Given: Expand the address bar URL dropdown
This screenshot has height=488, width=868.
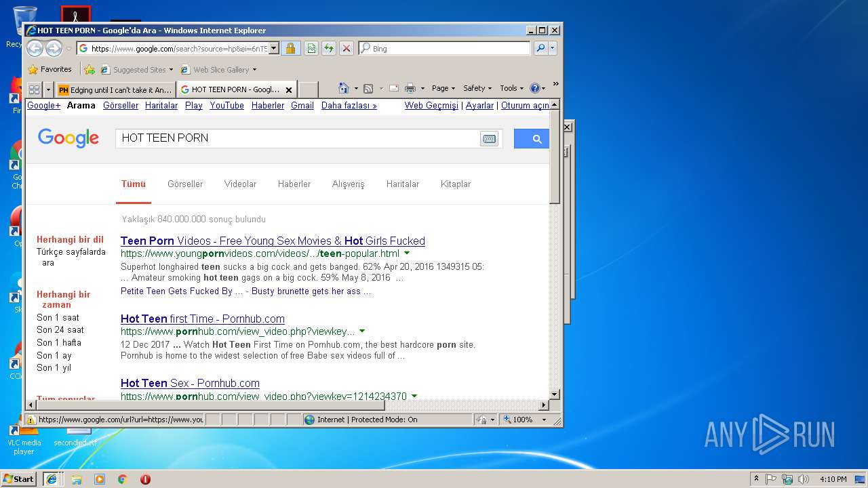Looking at the screenshot, I should click(274, 48).
